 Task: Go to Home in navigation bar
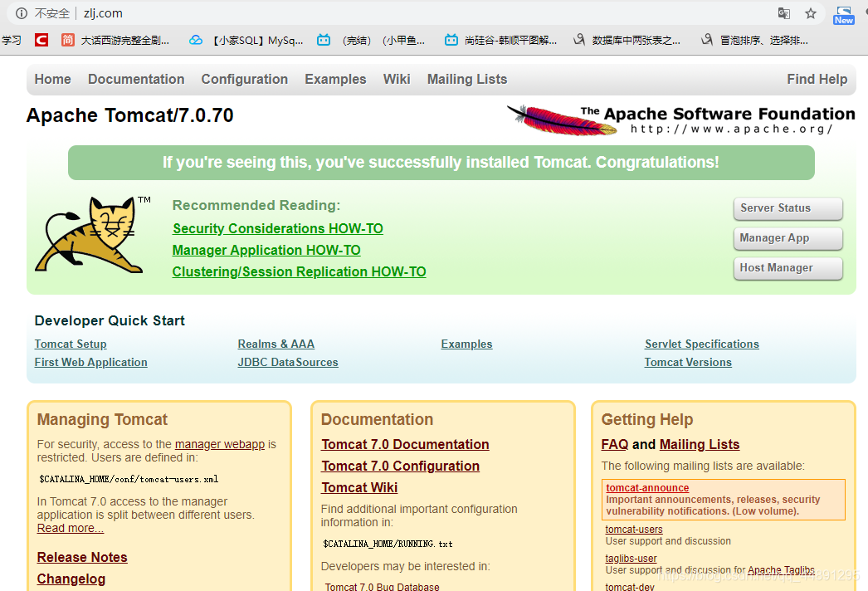coord(52,79)
